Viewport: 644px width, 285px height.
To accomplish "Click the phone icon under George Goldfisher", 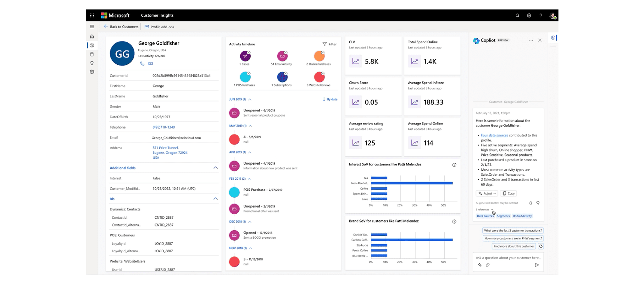I will click(x=142, y=63).
